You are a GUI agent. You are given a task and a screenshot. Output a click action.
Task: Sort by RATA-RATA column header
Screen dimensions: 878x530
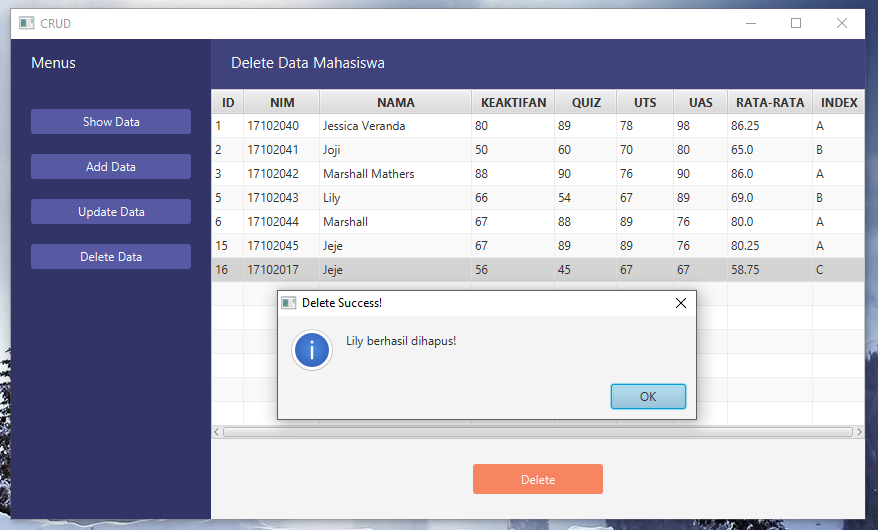point(770,102)
